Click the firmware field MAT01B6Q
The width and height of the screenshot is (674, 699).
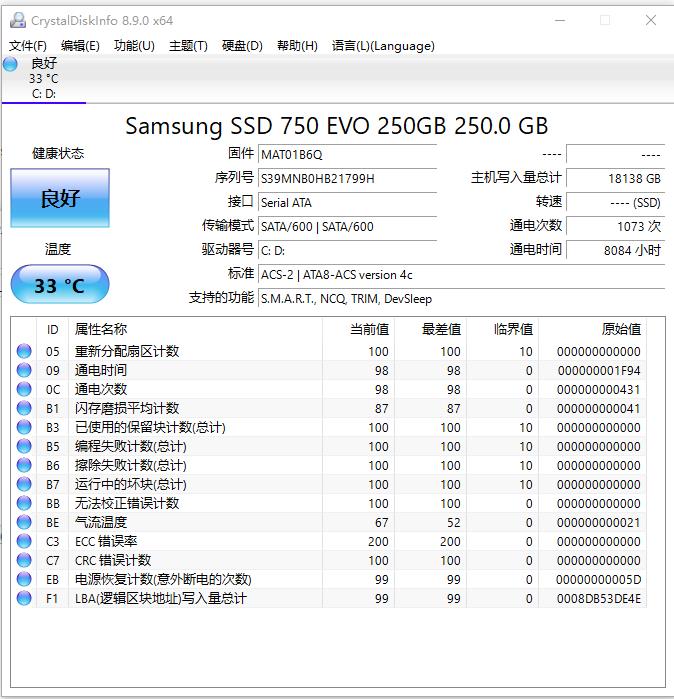(347, 154)
